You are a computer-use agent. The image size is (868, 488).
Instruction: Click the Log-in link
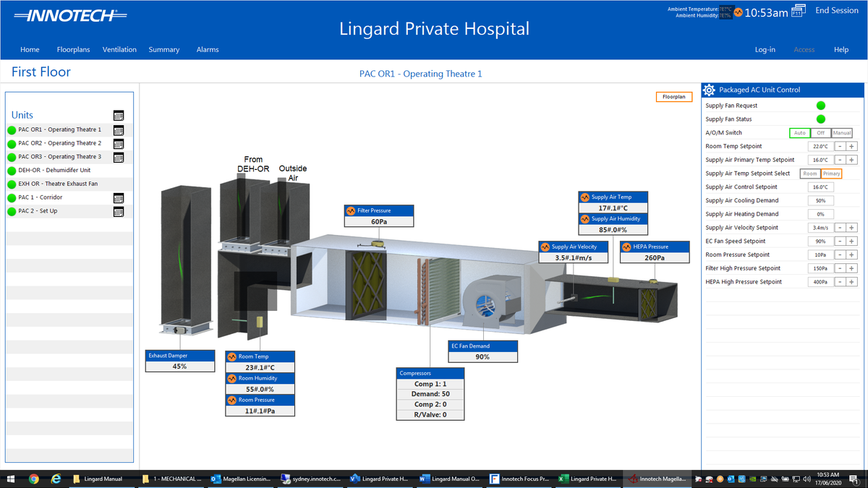[x=765, y=50]
